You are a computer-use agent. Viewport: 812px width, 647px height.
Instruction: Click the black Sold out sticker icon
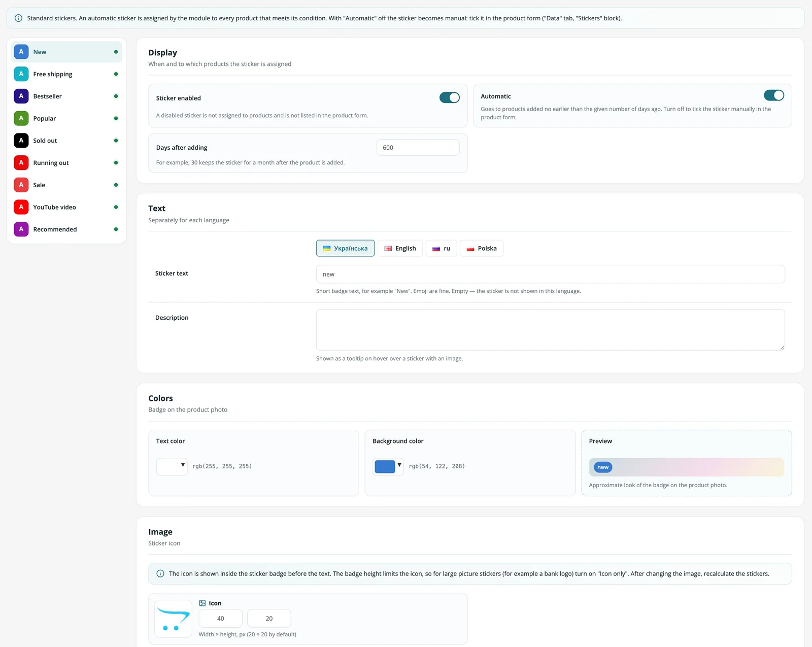(x=21, y=141)
